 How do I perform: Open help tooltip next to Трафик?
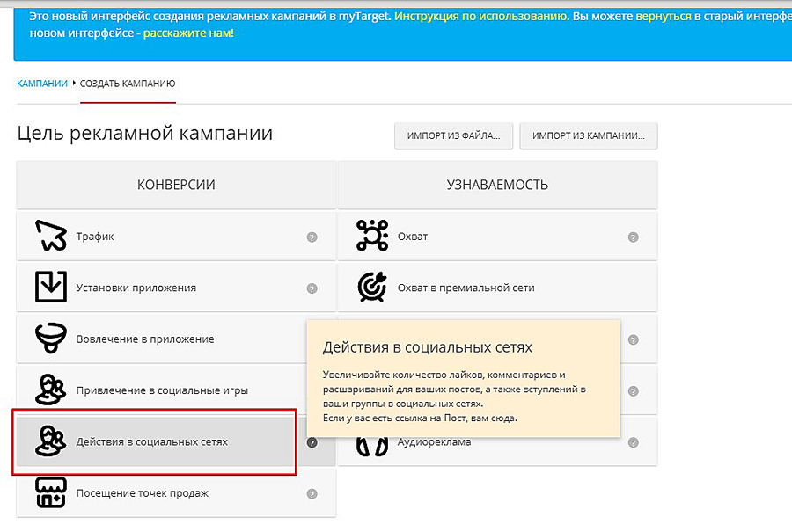[312, 237]
